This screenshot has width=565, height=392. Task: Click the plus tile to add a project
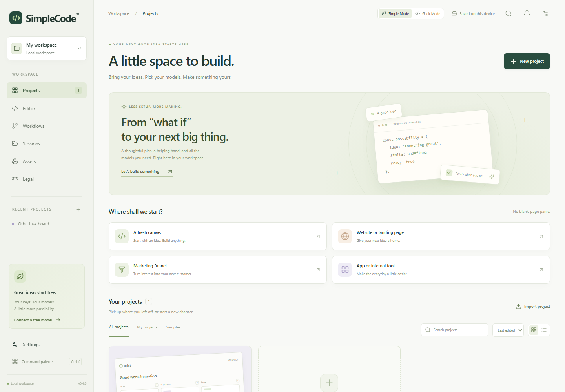(329, 383)
